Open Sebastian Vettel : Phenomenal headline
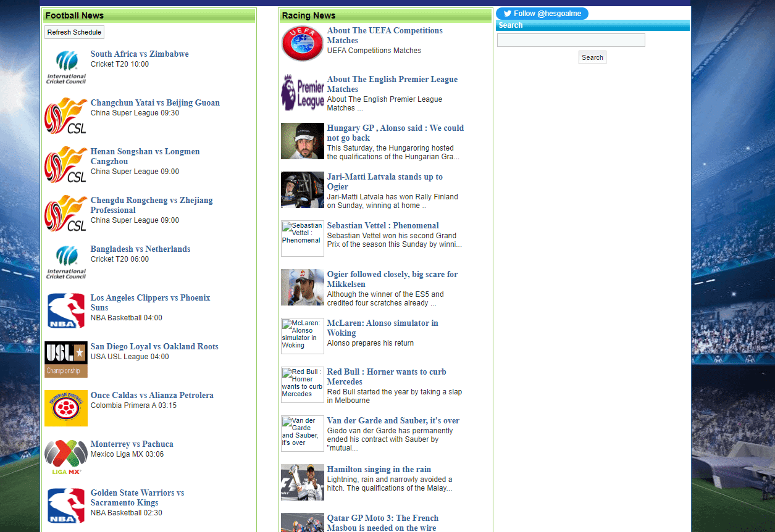Viewport: 775px width, 532px height. (383, 226)
